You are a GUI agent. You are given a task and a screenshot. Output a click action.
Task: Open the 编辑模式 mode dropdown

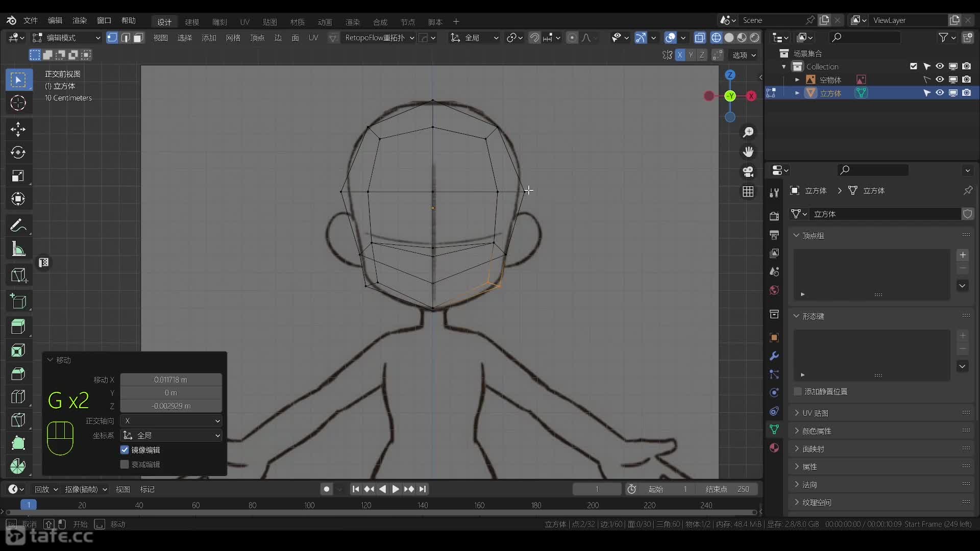click(66, 38)
